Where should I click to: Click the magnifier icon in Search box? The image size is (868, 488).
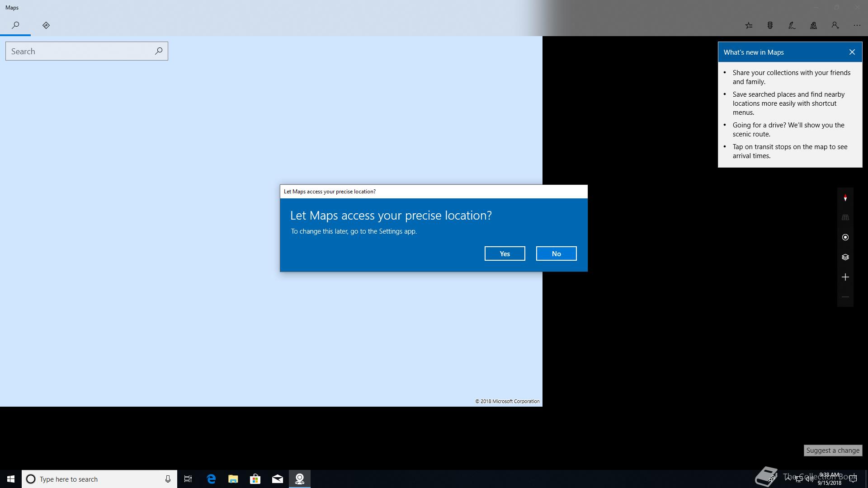tap(159, 51)
